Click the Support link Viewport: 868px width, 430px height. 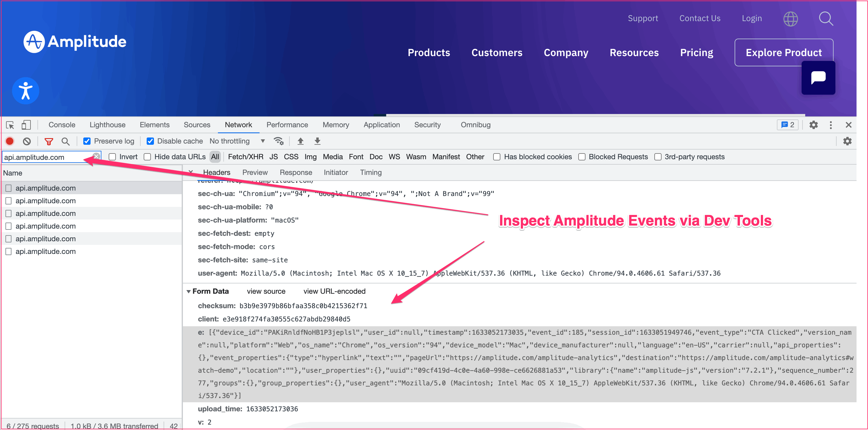click(643, 18)
